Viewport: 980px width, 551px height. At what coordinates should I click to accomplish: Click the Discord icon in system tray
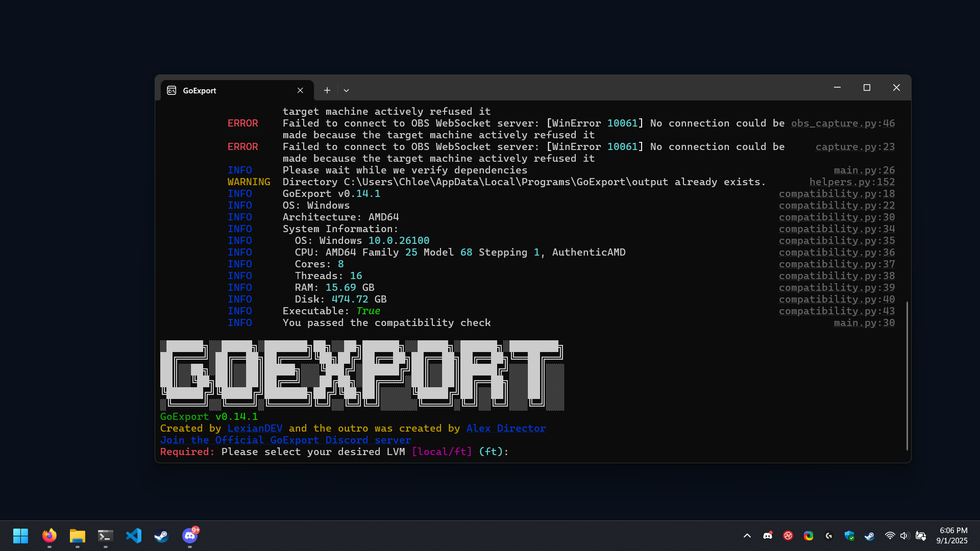(x=768, y=536)
